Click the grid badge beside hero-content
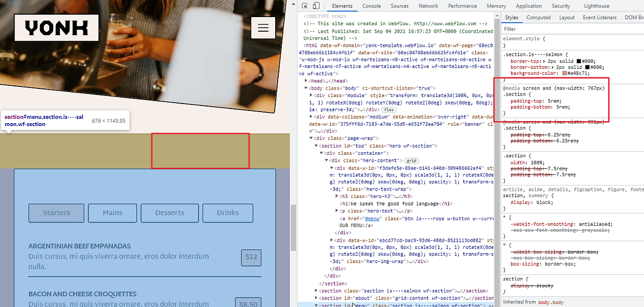 pos(412,161)
